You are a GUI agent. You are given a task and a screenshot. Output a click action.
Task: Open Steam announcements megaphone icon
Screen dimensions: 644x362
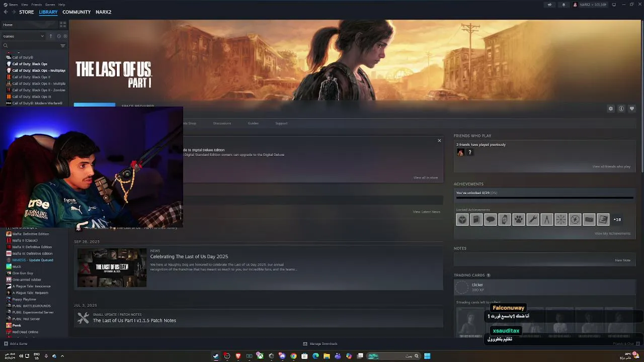click(x=549, y=5)
